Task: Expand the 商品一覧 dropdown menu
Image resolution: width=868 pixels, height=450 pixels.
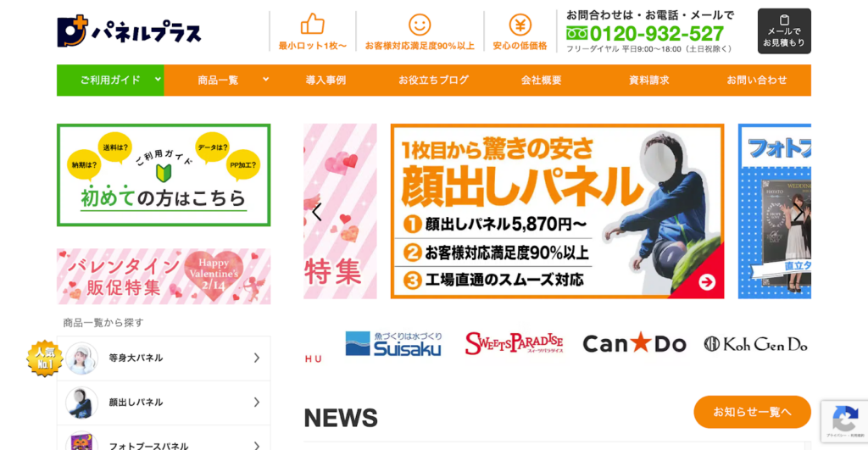Action: [x=265, y=79]
